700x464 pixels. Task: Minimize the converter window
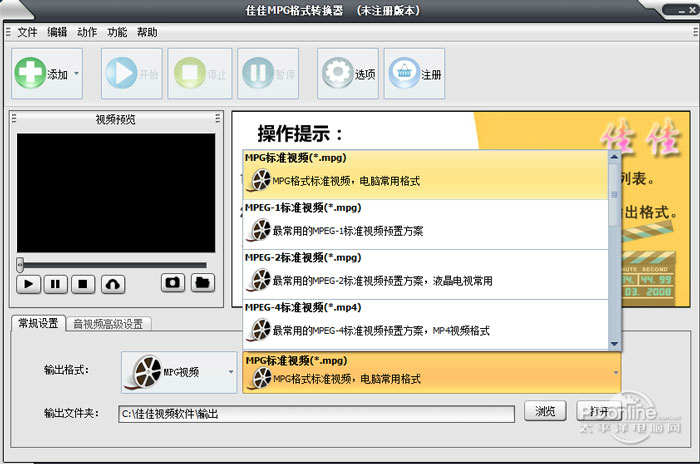[x=681, y=11]
